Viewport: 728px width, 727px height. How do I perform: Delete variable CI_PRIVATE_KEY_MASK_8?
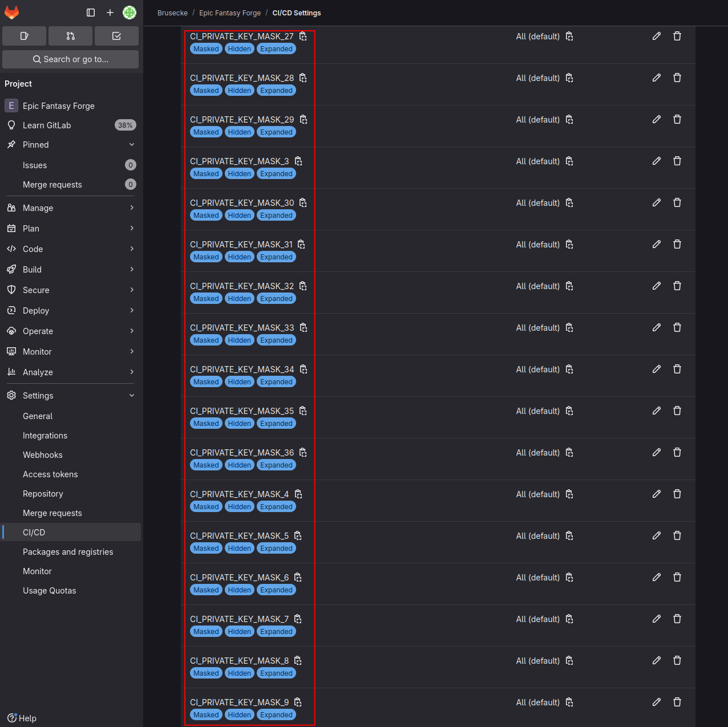[677, 660]
